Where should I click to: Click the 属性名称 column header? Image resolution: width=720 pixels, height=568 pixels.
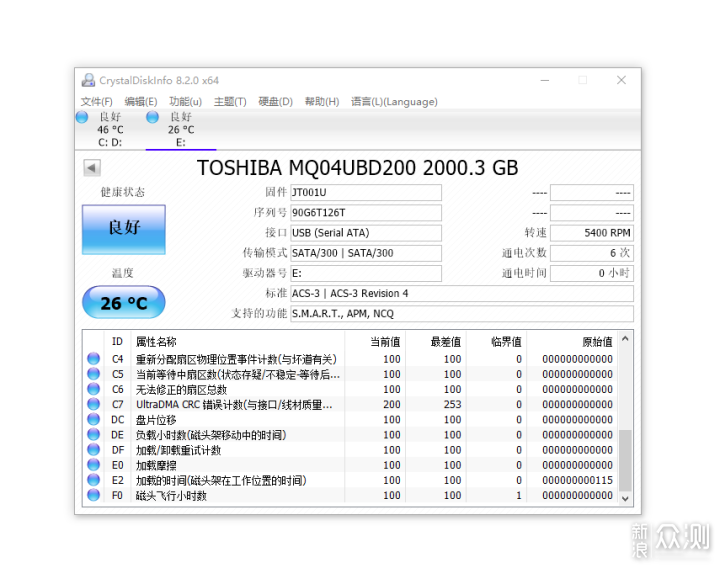click(x=238, y=342)
